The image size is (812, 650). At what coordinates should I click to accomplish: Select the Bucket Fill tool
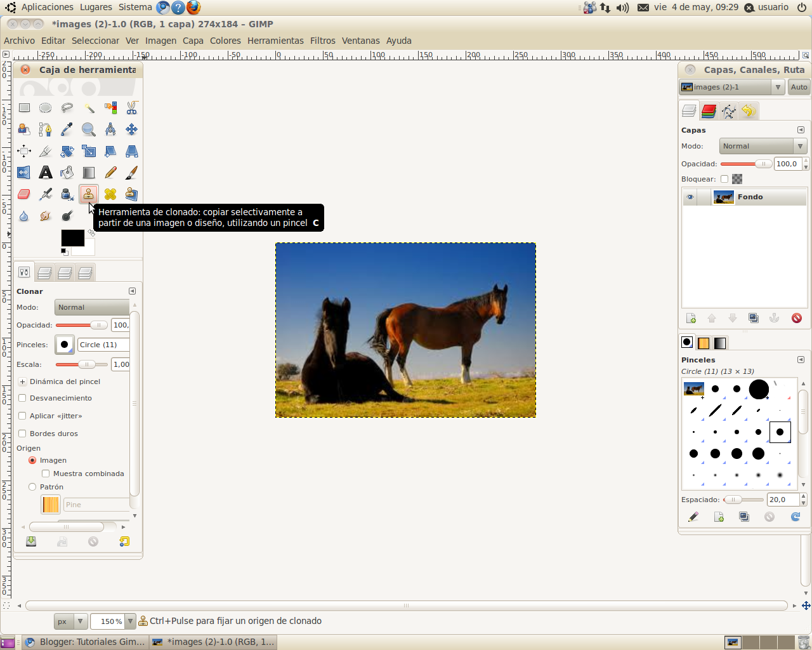pos(67,173)
